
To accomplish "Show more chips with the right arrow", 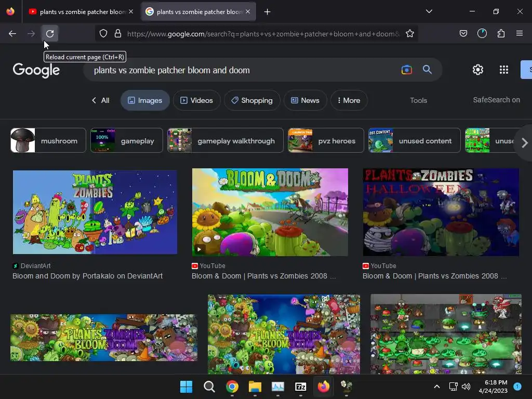I will coord(525,142).
